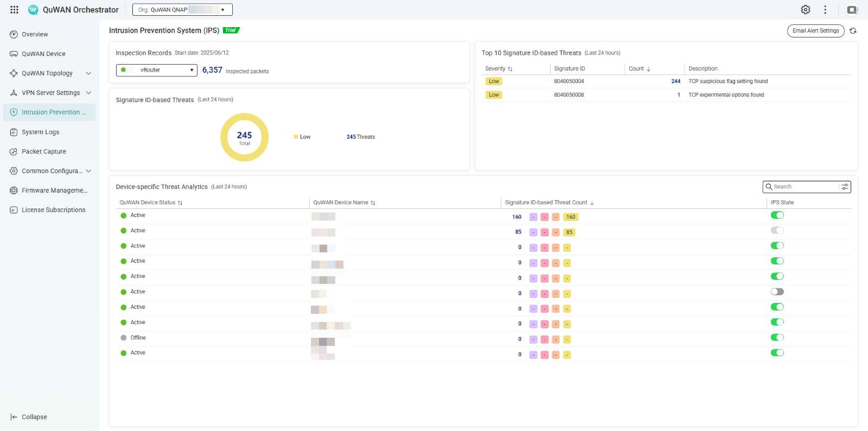
Task: Click 245 Threats legend value
Action: [361, 137]
